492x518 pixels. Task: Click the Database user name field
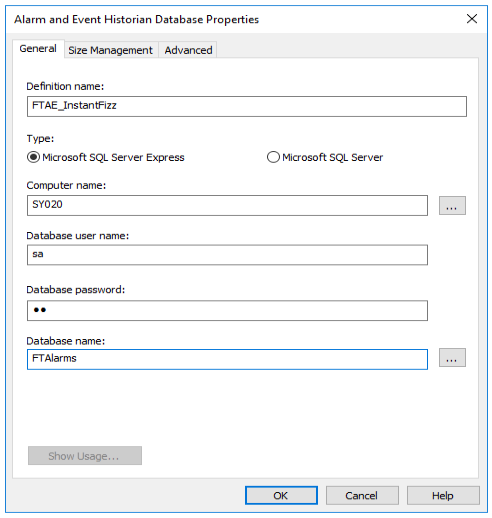click(227, 255)
